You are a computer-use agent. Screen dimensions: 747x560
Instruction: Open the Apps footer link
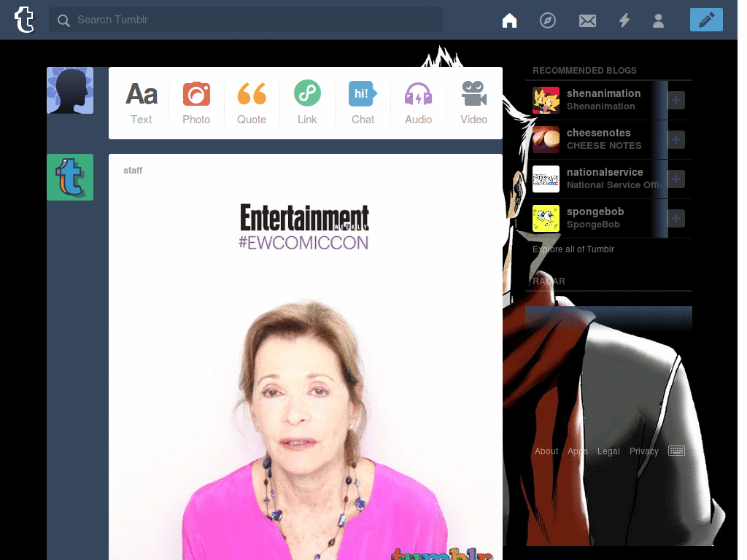(578, 451)
